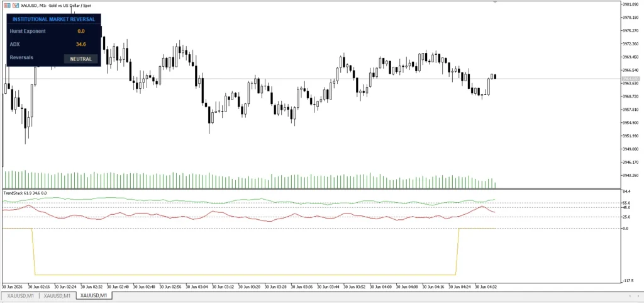The height and width of the screenshot is (303, 644).
Task: Click the left tab-scroll arrow at bottom right
Action: 630,295
